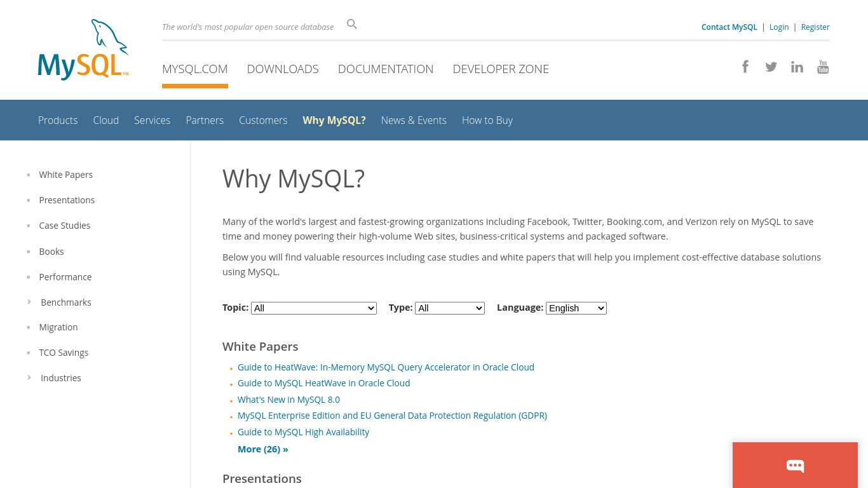Open Guide to MySQL HeatWave in Oracle Cloud

click(x=324, y=383)
